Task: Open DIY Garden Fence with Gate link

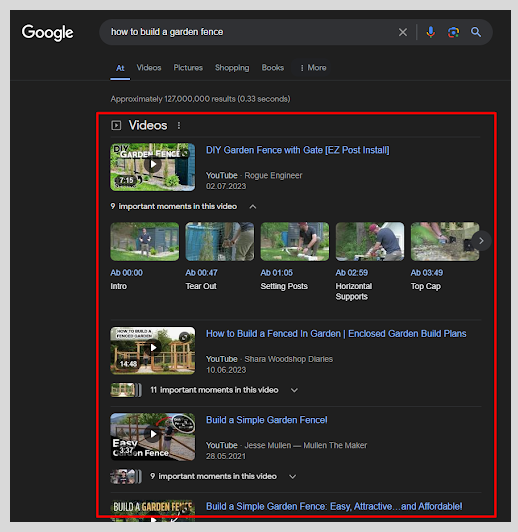Action: (298, 150)
